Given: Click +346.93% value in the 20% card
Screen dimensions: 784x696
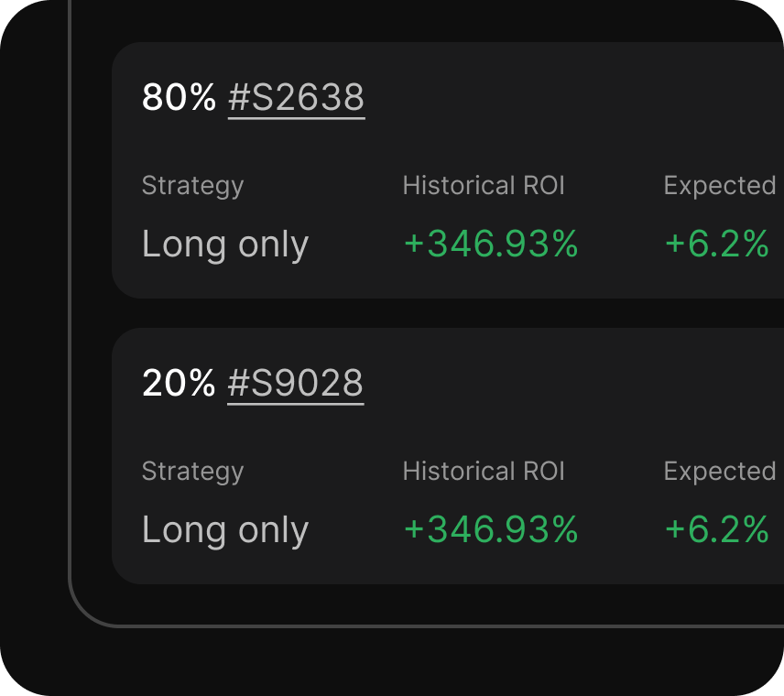Looking at the screenshot, I should pos(491,530).
